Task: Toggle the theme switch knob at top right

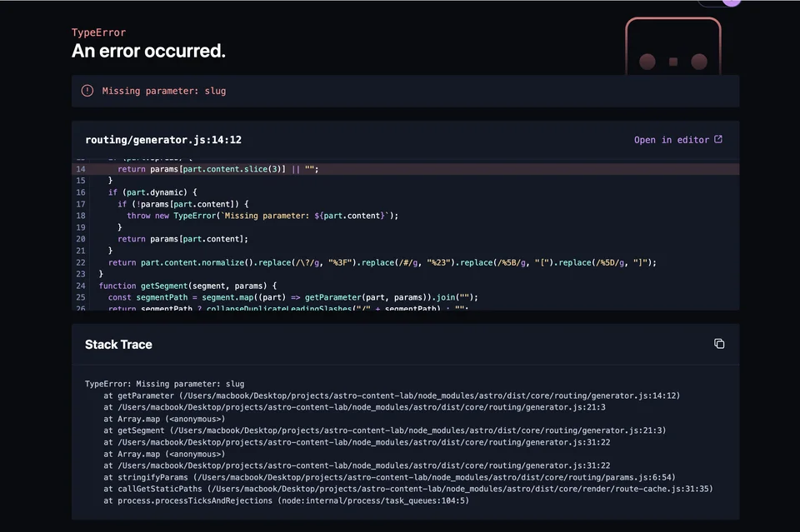Action: 731,2
